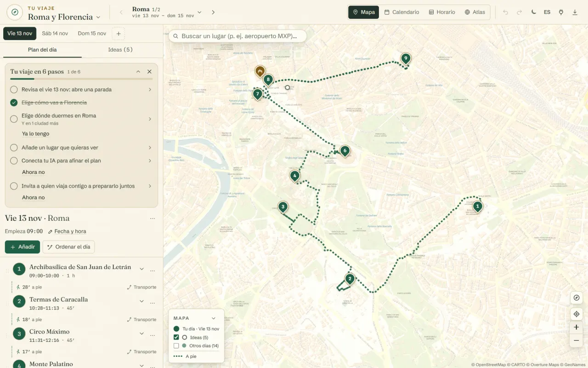Viewport: 588px width, 368px height.
Task: Redo the last undone change
Action: click(520, 12)
